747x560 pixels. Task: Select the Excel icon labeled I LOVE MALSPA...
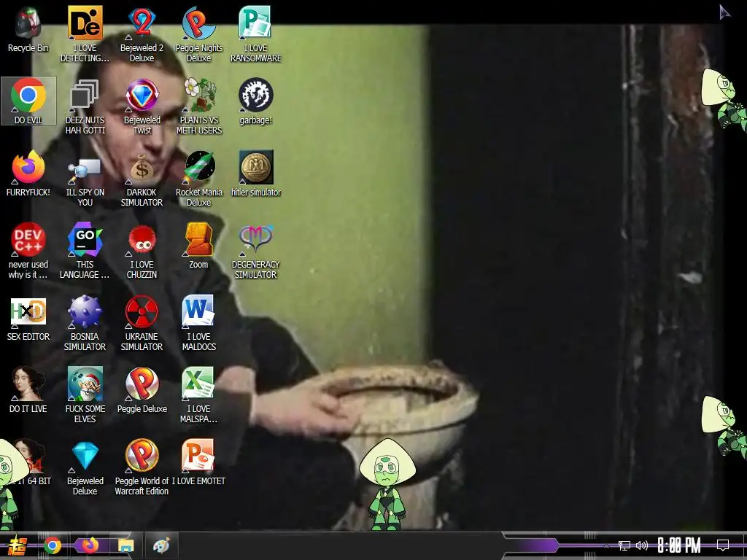tap(198, 395)
